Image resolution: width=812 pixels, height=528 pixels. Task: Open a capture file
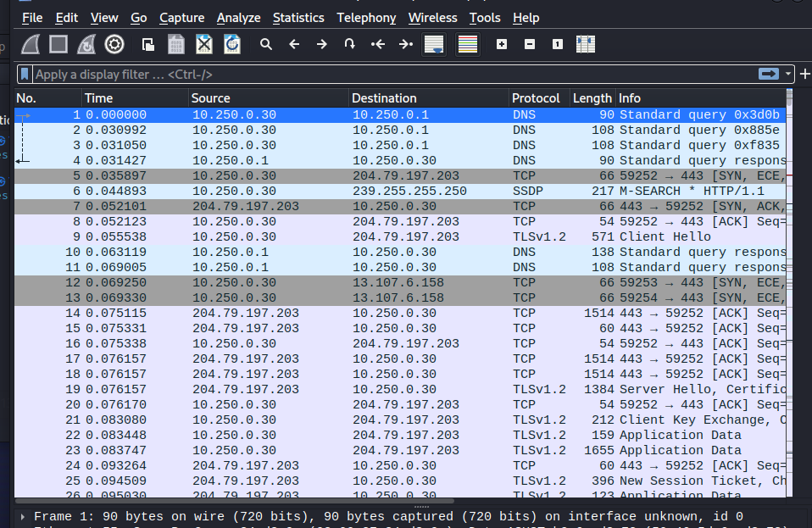pyautogui.click(x=148, y=44)
